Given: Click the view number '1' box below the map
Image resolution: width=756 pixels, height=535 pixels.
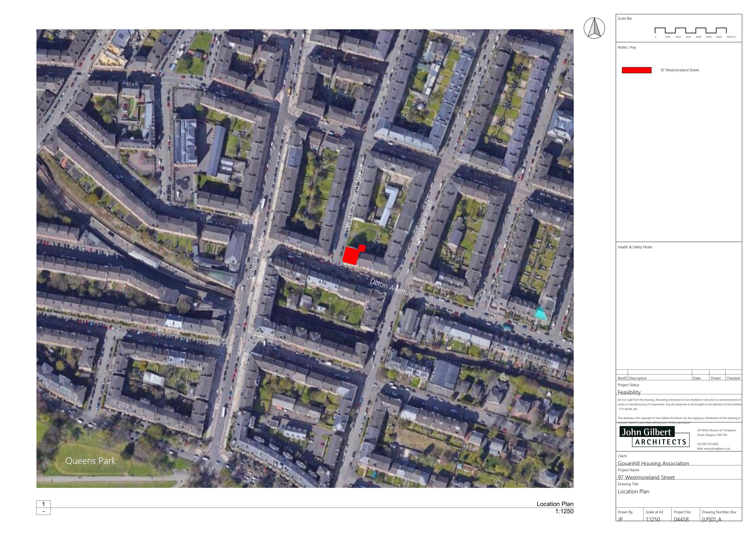Looking at the screenshot, I should click(43, 504).
